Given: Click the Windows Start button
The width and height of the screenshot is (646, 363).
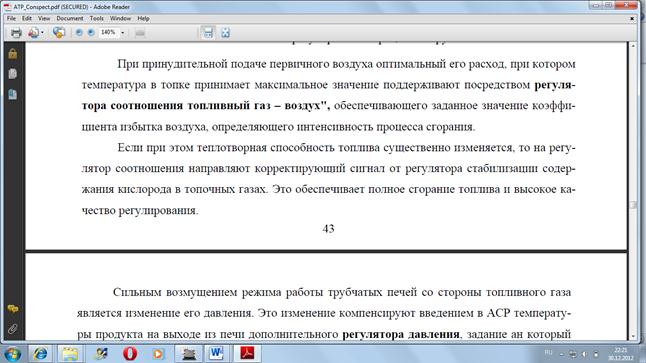Looking at the screenshot, I should point(12,354).
